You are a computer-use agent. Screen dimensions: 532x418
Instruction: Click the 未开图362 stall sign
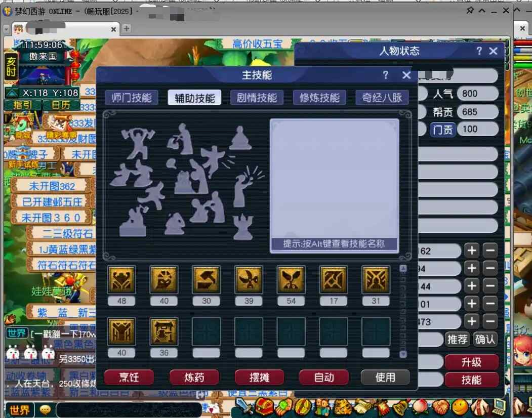52,186
